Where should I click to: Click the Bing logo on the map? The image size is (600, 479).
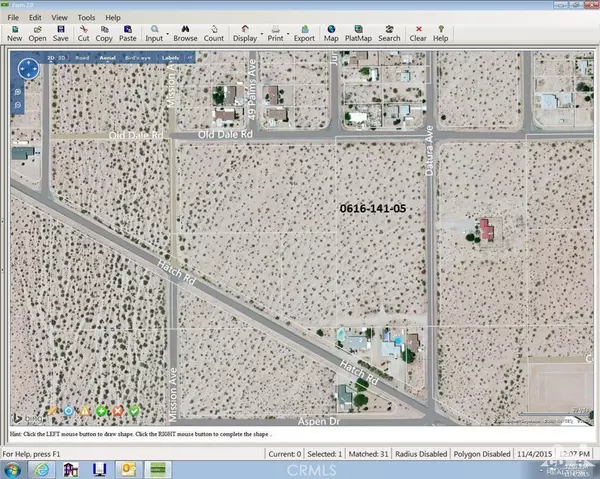(27, 418)
